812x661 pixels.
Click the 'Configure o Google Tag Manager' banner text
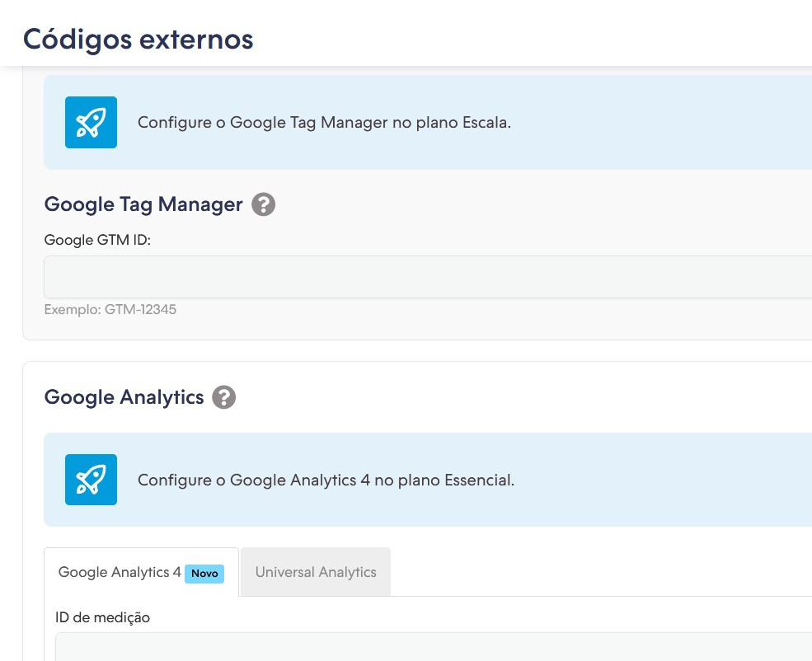click(324, 123)
